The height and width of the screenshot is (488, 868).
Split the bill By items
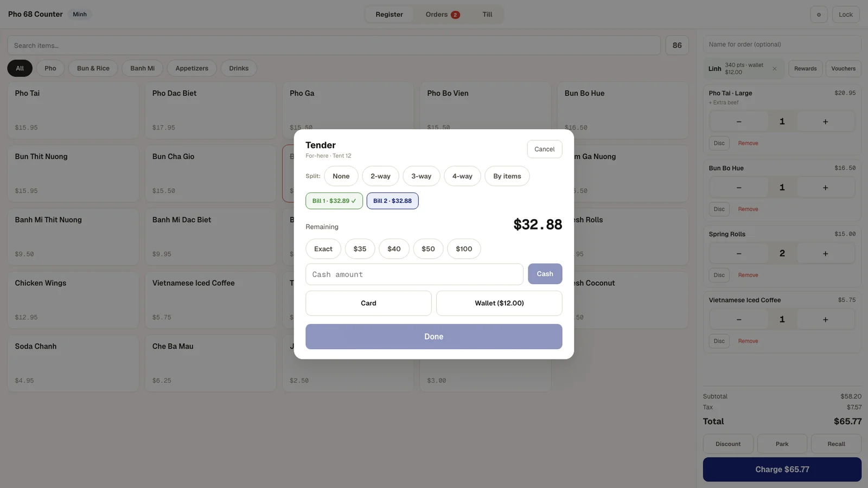coord(507,176)
